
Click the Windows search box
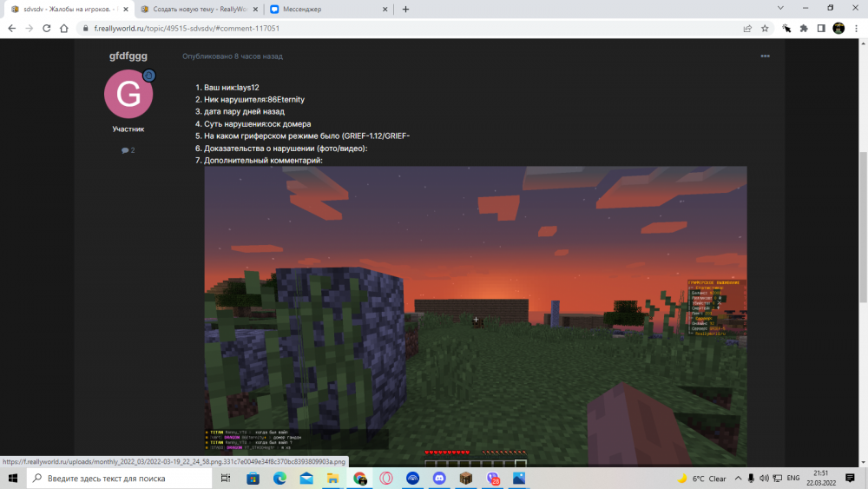pyautogui.click(x=119, y=478)
